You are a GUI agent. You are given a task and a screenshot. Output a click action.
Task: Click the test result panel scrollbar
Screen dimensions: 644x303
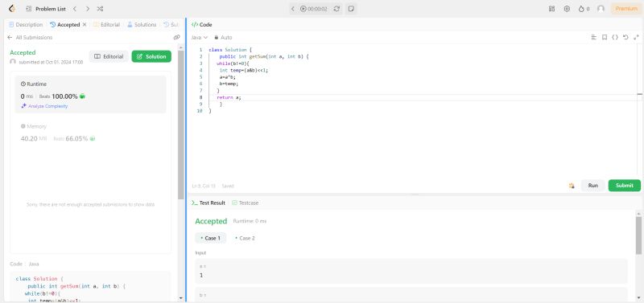638,235
